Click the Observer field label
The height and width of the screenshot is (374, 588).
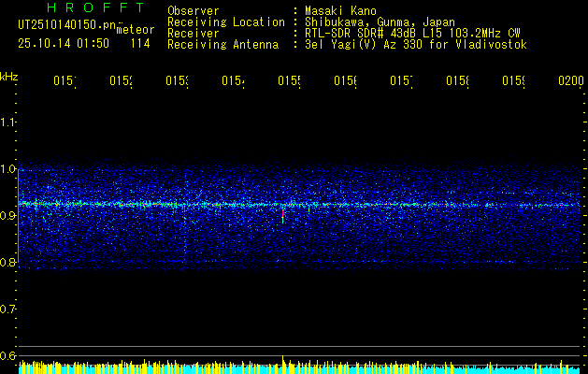pos(194,11)
